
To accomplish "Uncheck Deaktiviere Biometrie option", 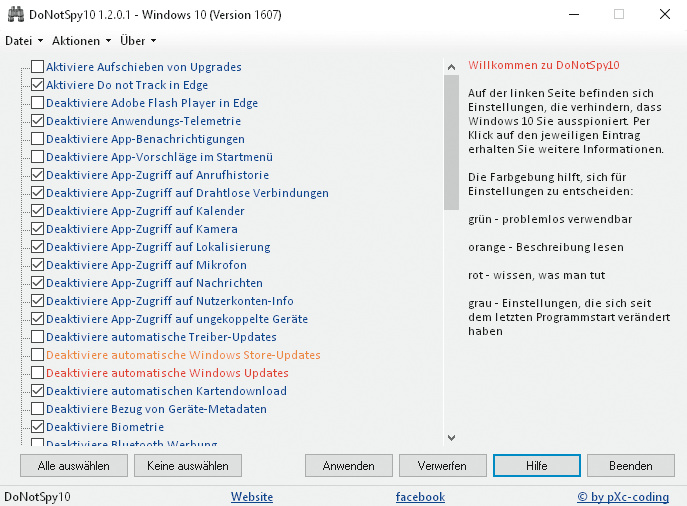I will [x=37, y=427].
